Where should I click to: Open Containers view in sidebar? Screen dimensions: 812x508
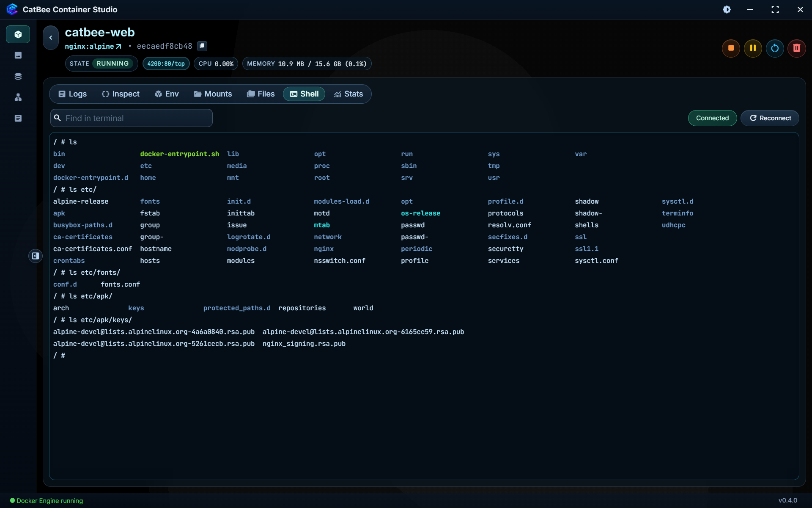click(18, 34)
